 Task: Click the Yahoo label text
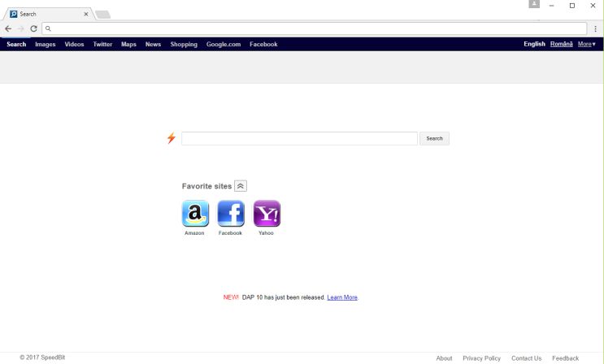266,233
